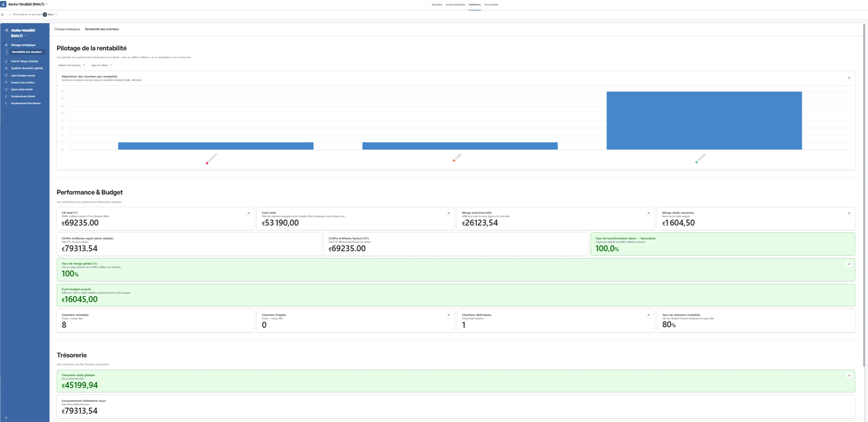
Task: Click the 'Fragile' bar in the chart
Action: tap(460, 146)
